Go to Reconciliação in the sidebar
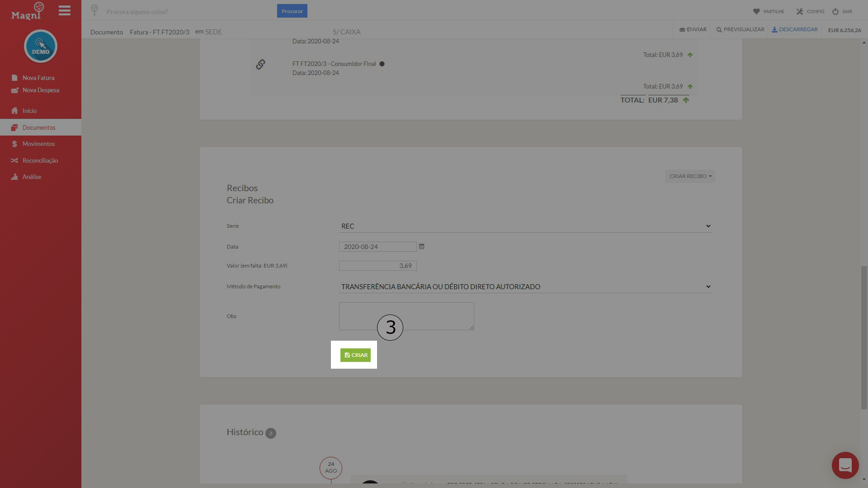This screenshot has height=488, width=868. pyautogui.click(x=40, y=160)
